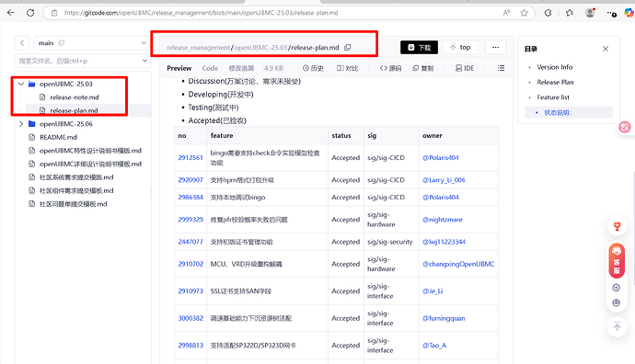Open openUBMC详细设计说明书模板.md

coord(90,164)
